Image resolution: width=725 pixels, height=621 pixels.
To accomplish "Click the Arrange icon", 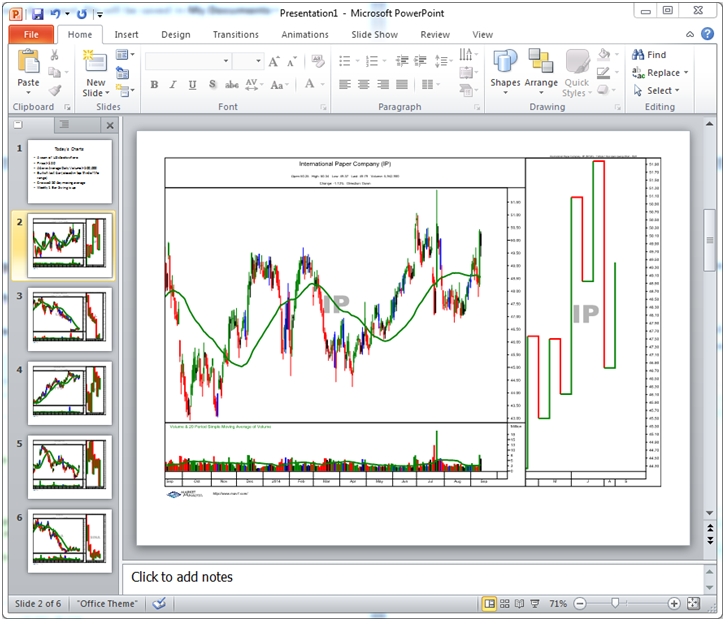I will (x=541, y=61).
